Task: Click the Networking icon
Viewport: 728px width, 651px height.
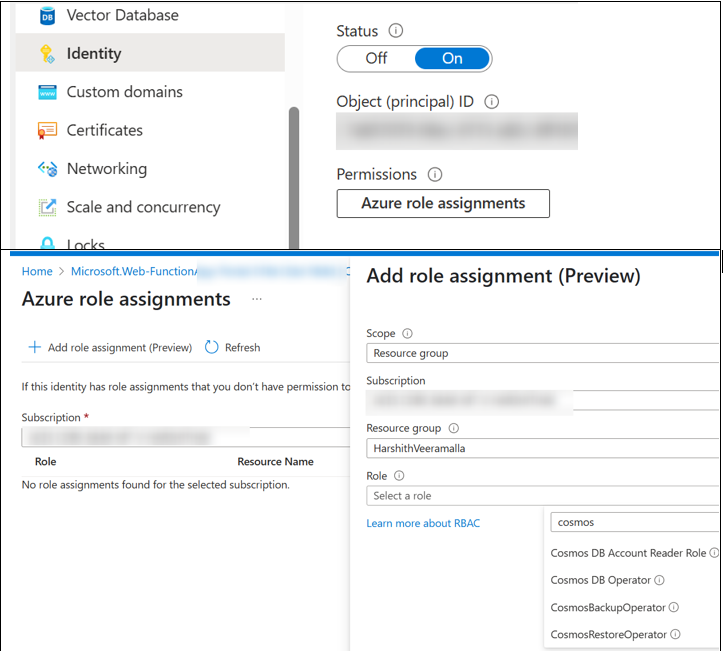Action: point(47,169)
